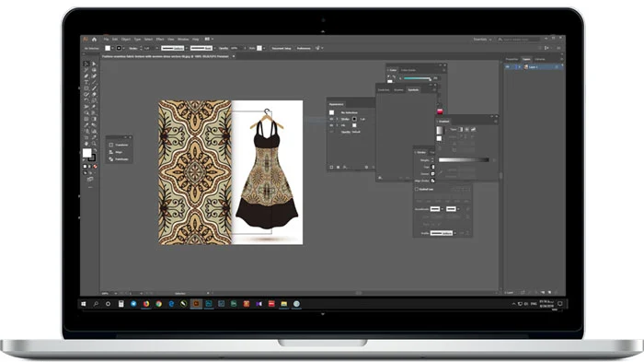Click the gradient slider bar
This screenshot has width=644, height=362.
point(464,159)
